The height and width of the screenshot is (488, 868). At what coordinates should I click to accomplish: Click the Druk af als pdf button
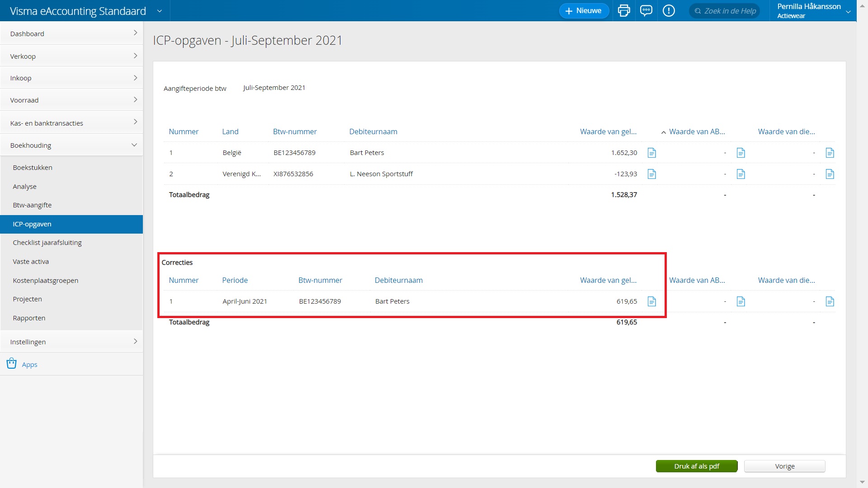tap(696, 466)
